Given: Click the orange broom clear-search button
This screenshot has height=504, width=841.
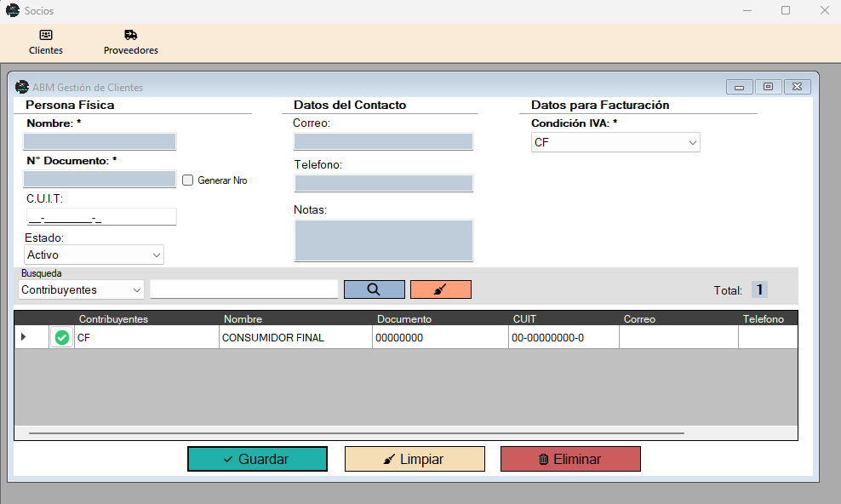Looking at the screenshot, I should coord(441,289).
